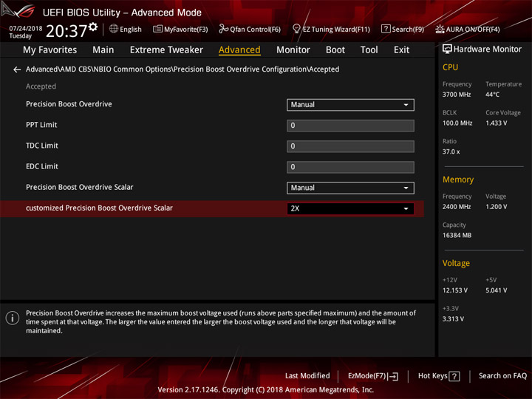Image resolution: width=532 pixels, height=399 pixels.
Task: Open MyFavorite(F3) menu
Action: pyautogui.click(x=180, y=29)
